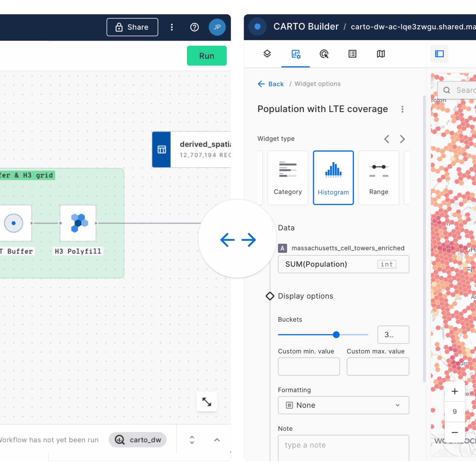This screenshot has width=476, height=476.
Task: Click the compare slider arrows circle
Action: (238, 239)
